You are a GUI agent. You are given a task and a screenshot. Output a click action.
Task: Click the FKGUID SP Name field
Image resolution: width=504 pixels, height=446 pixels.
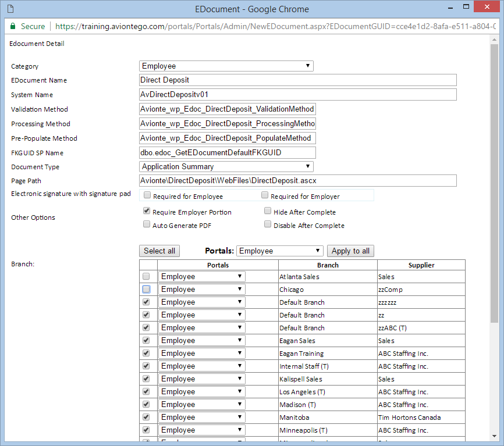(x=227, y=152)
